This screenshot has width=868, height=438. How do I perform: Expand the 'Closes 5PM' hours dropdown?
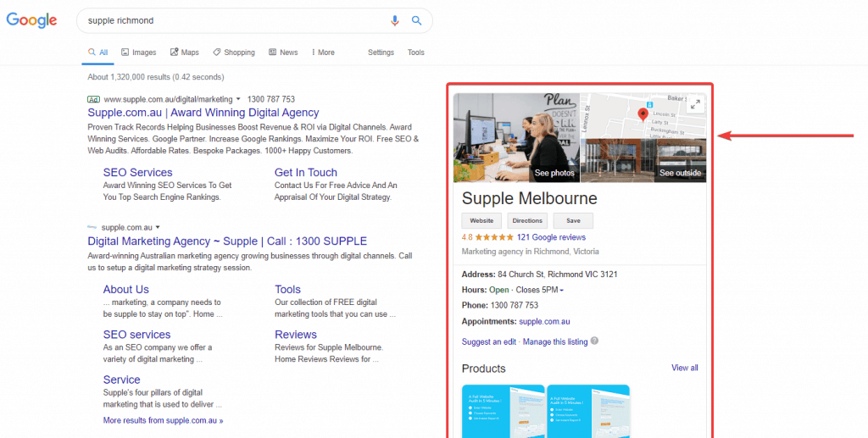(x=562, y=291)
